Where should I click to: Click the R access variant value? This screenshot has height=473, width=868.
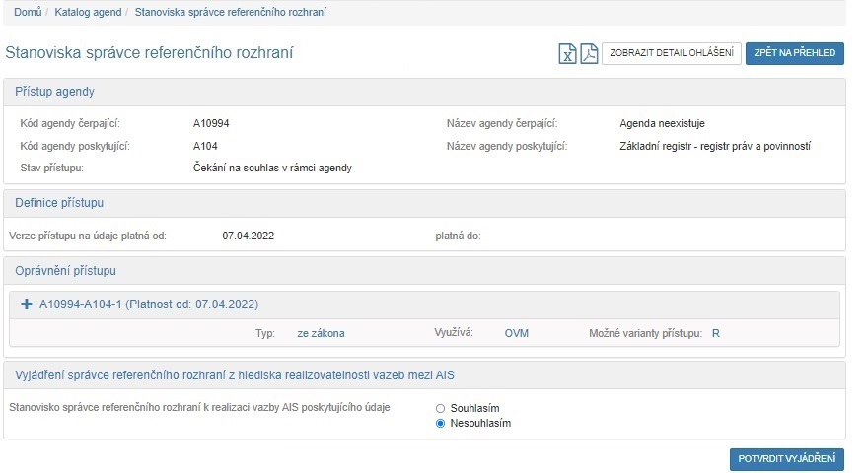(716, 333)
